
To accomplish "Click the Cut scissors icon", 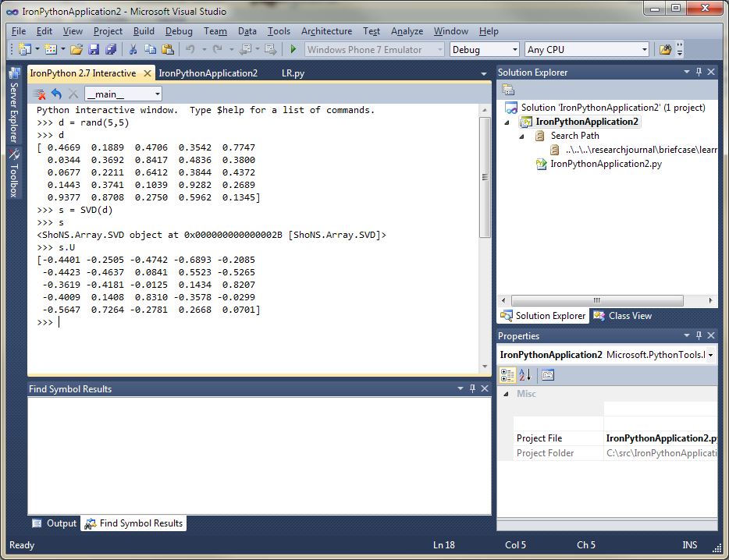I will [x=133, y=50].
